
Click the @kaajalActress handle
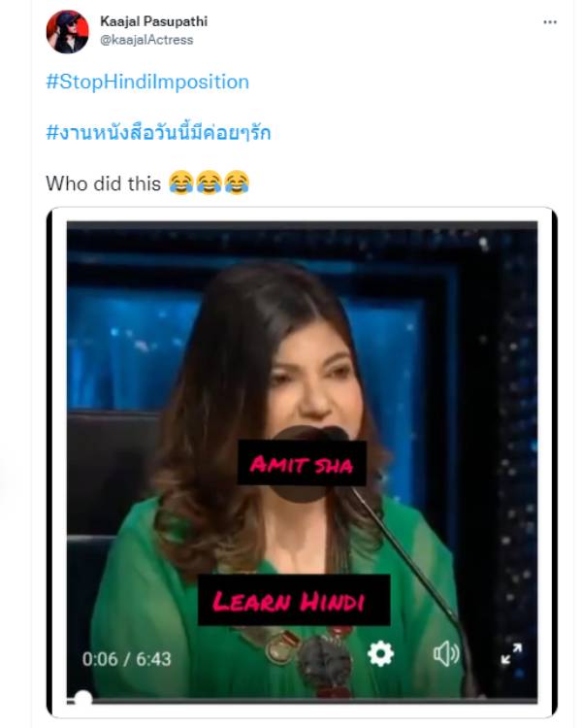[146, 40]
